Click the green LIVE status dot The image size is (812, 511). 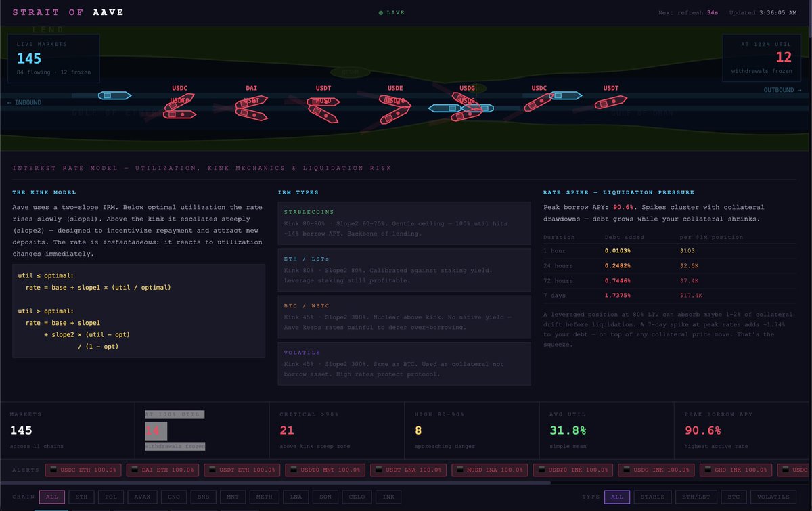point(381,12)
